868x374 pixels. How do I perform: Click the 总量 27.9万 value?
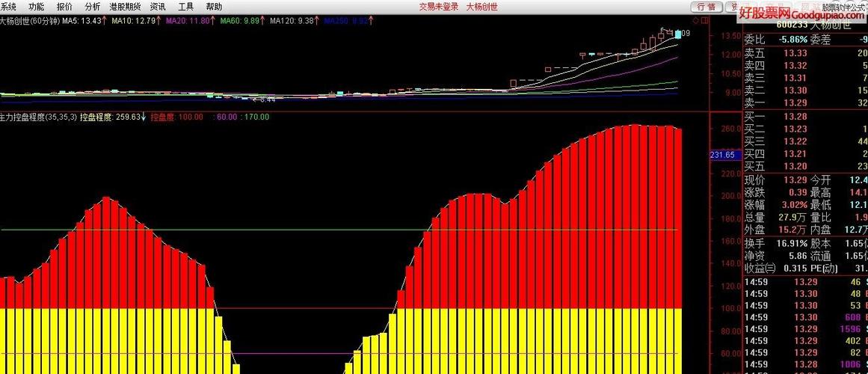[x=792, y=217]
